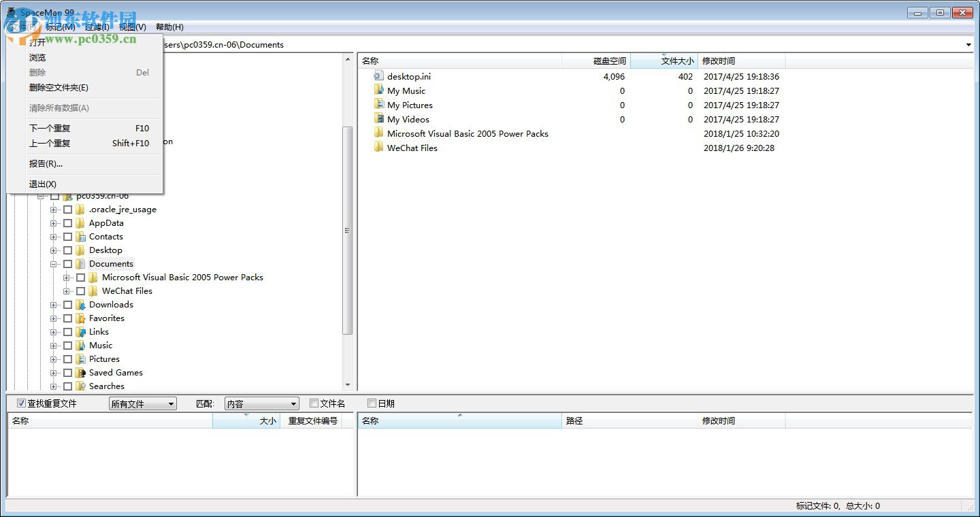This screenshot has height=517, width=980.
Task: Click the 标记文件: 0, 总大小: 0 status text
Action: coord(838,506)
